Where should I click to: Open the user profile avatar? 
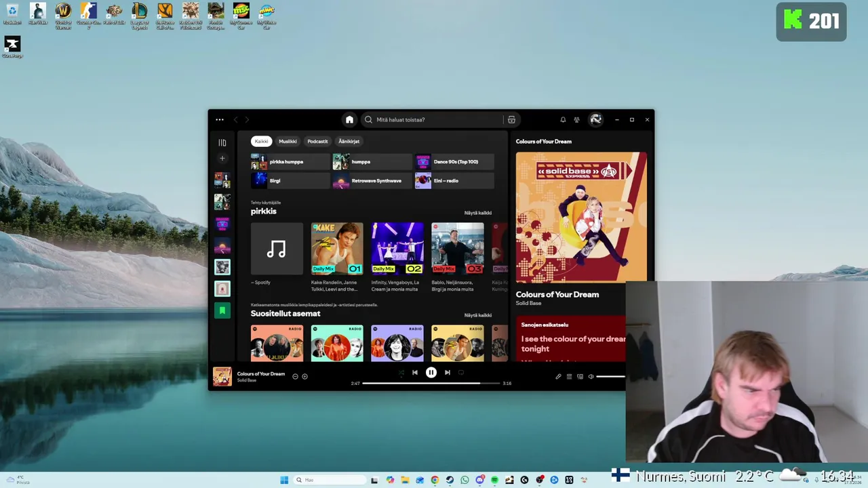click(x=595, y=120)
